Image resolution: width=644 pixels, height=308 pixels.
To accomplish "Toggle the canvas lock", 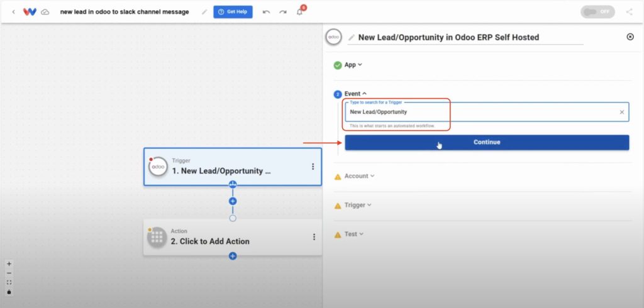I will tap(9, 292).
